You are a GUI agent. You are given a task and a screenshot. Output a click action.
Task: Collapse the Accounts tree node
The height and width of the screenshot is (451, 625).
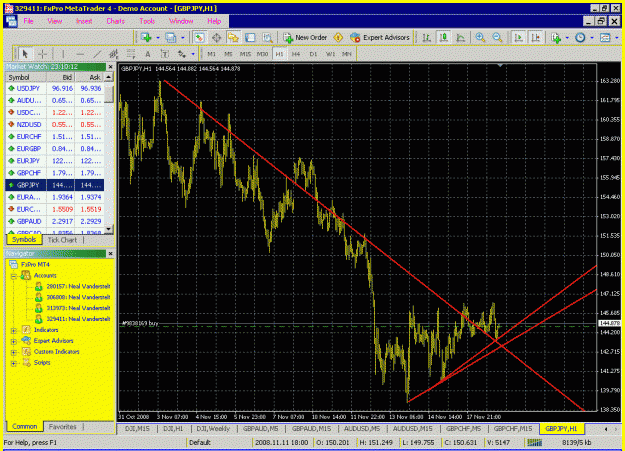coord(14,276)
